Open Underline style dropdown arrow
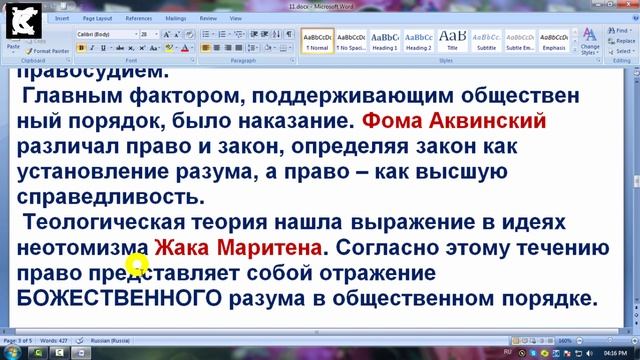Viewport: 640px width, 360px height. click(x=110, y=48)
